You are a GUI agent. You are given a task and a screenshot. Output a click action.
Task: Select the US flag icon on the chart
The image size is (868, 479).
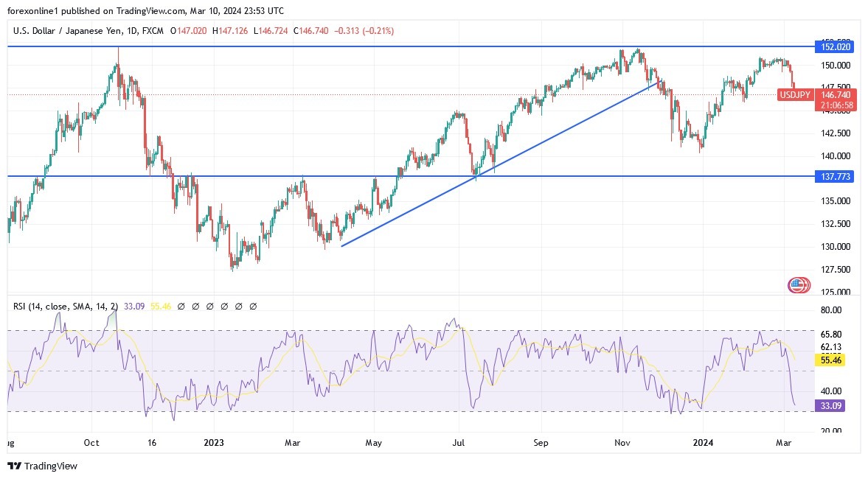pyautogui.click(x=798, y=284)
